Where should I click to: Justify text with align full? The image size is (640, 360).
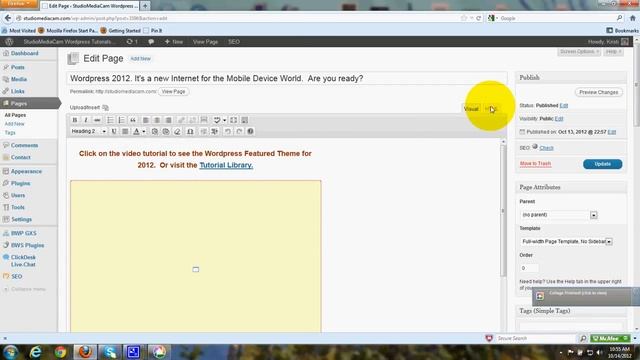point(125,131)
